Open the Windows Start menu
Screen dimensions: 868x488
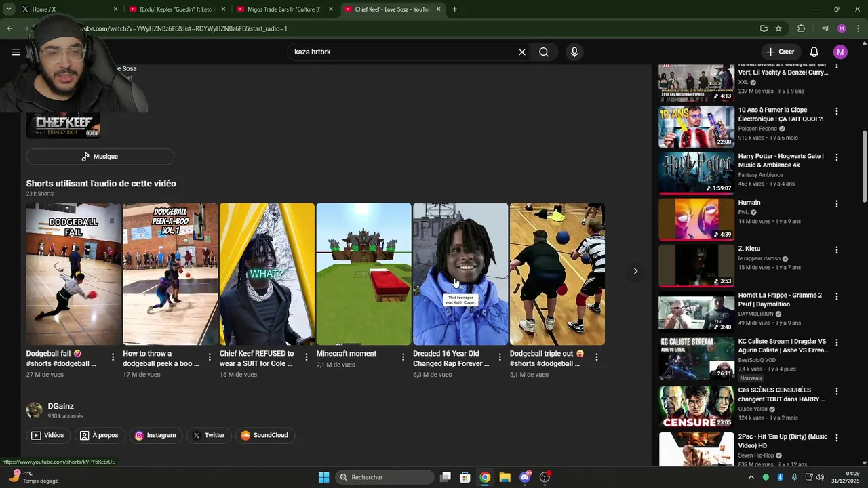324,477
